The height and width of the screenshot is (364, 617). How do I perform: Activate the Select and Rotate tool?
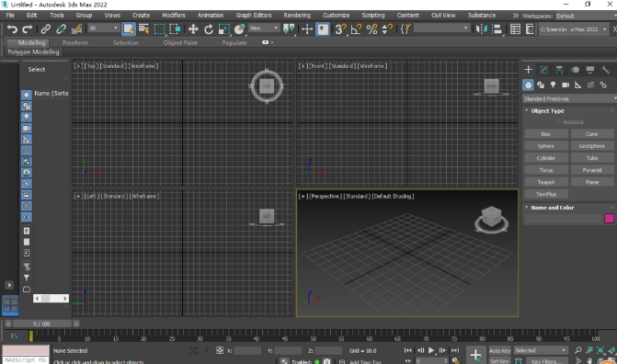click(209, 29)
